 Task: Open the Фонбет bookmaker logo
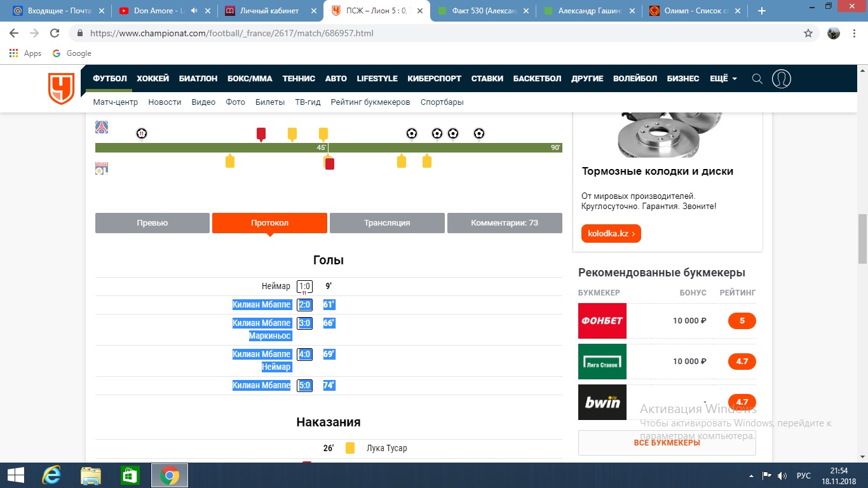click(x=602, y=321)
